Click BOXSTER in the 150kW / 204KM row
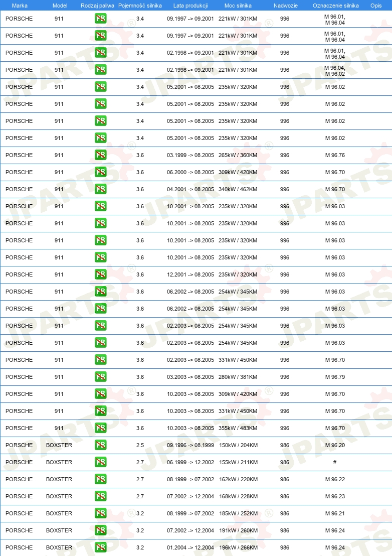Viewport: 392px width, 556px height. point(59,445)
